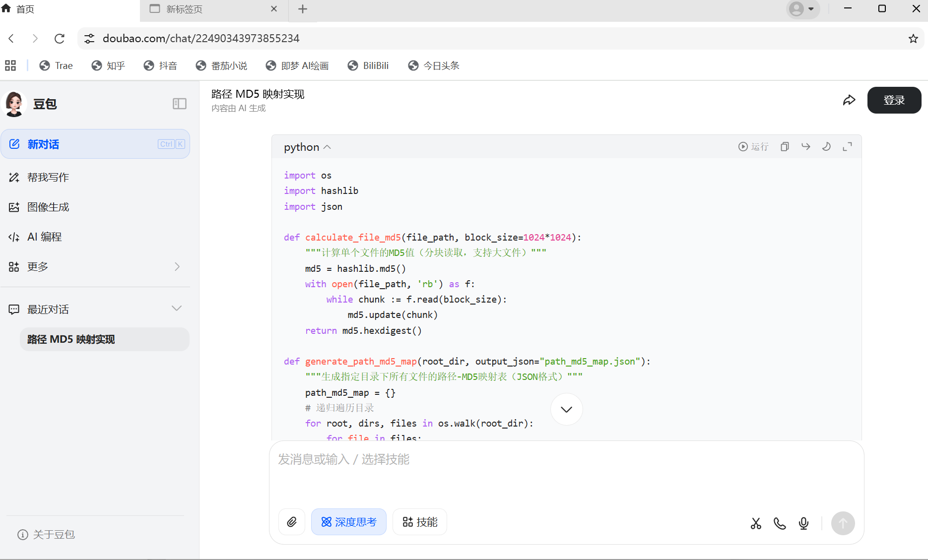Viewport: 928px width, 560px height.
Task: Click the 登录 login button
Action: click(x=894, y=100)
